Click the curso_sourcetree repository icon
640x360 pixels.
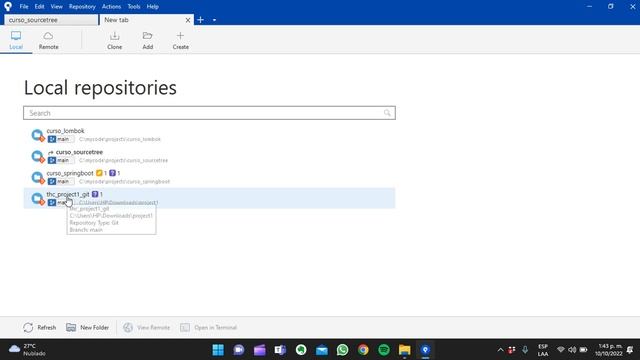38,156
